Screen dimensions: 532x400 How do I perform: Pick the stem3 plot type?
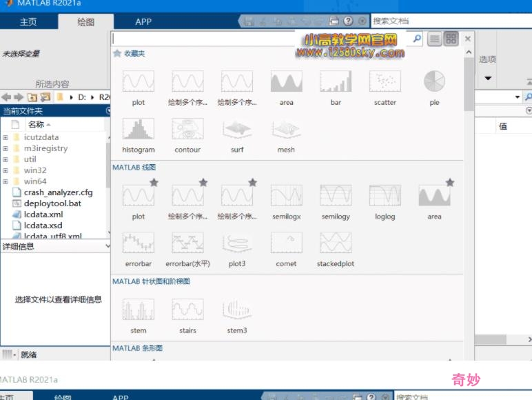237,316
